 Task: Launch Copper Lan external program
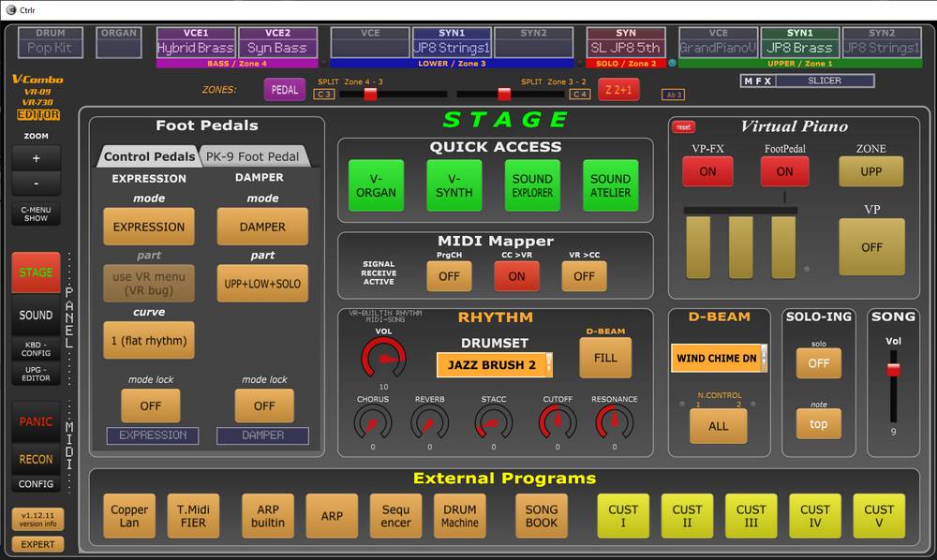pyautogui.click(x=129, y=516)
